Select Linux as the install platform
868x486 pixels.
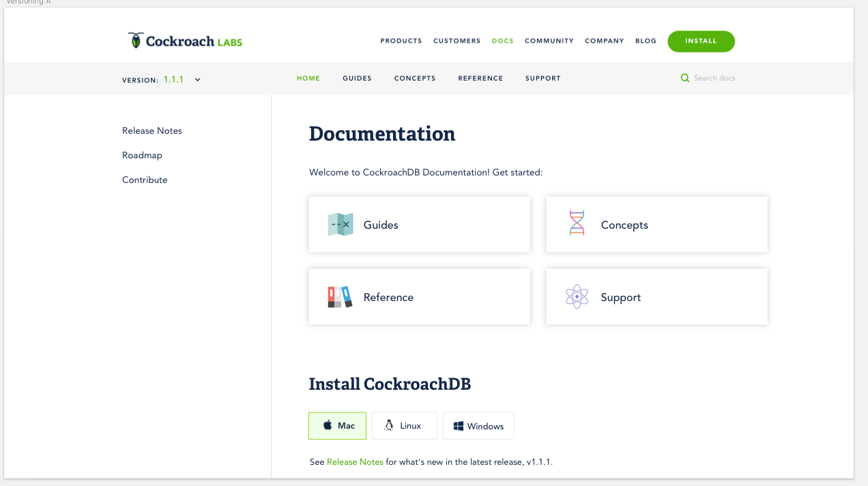pos(404,425)
